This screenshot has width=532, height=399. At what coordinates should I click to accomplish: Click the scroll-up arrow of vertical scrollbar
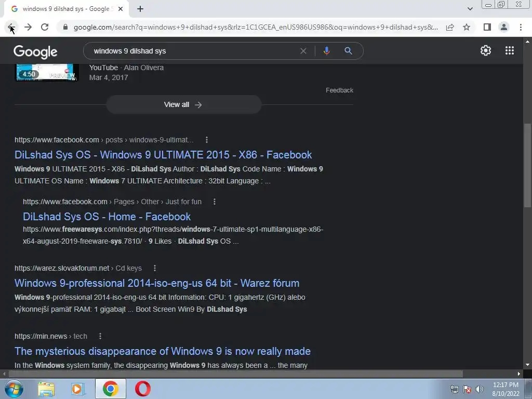click(x=527, y=42)
